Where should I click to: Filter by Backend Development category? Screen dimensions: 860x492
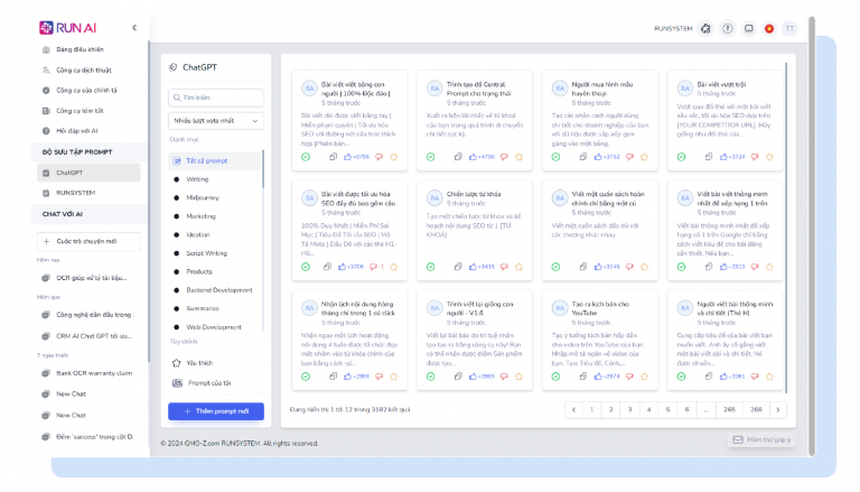tap(219, 290)
